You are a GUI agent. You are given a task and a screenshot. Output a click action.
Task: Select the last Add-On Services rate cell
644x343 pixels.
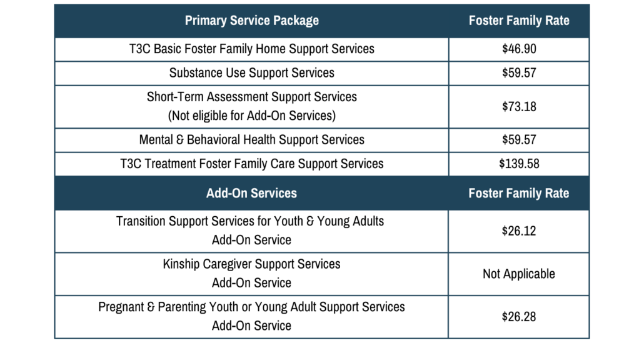(519, 316)
